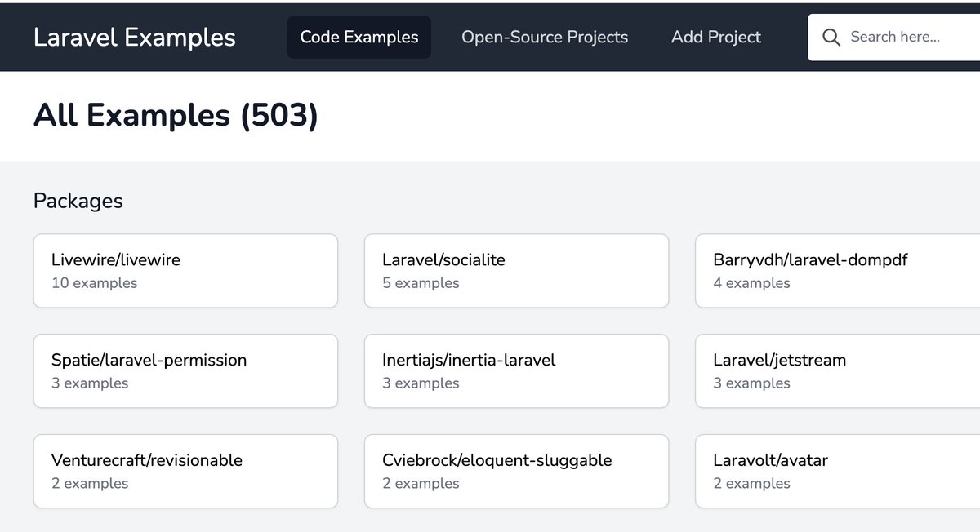
Task: Open the Add Project page
Action: 716,38
